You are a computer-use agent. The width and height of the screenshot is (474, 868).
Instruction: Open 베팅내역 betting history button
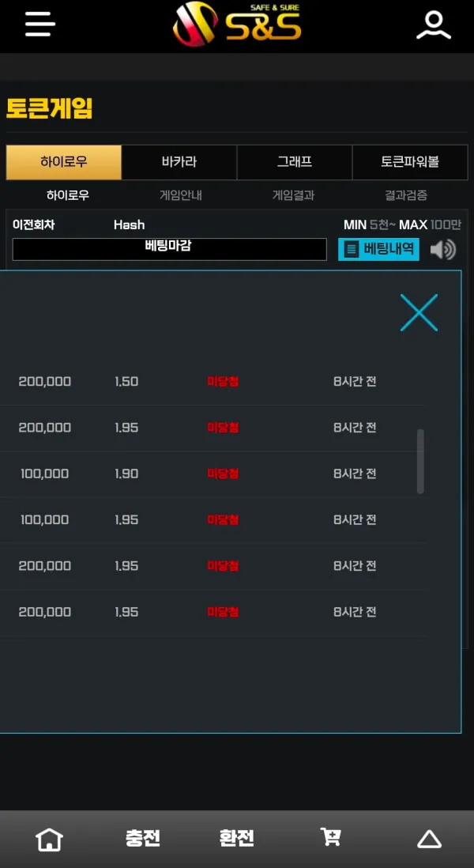point(378,249)
